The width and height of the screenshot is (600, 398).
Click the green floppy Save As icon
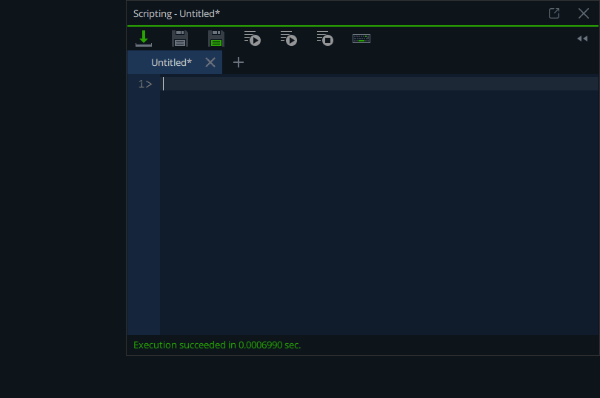click(x=216, y=39)
